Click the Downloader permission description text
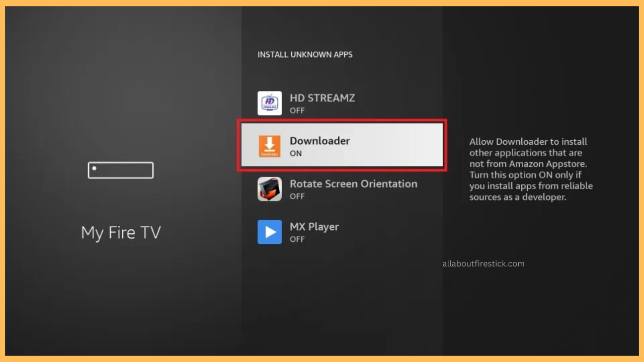The width and height of the screenshot is (644, 362). tap(531, 169)
